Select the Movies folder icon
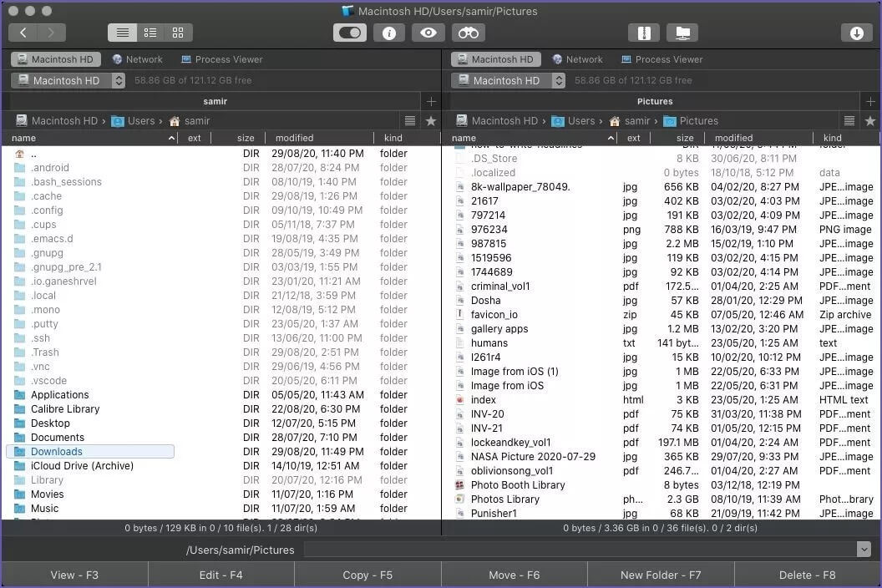The width and height of the screenshot is (882, 588). point(20,494)
